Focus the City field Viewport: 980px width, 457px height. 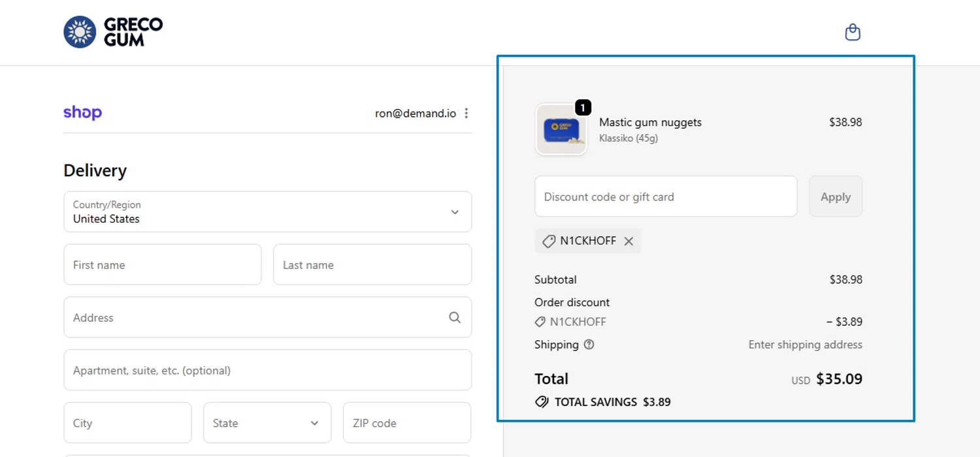click(x=127, y=423)
